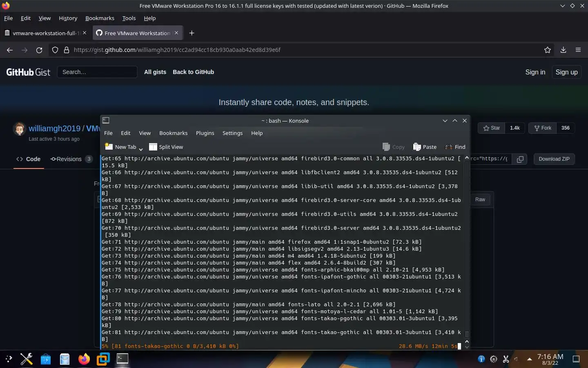Fork the gist
Image resolution: width=588 pixels, height=368 pixels.
[x=543, y=128]
